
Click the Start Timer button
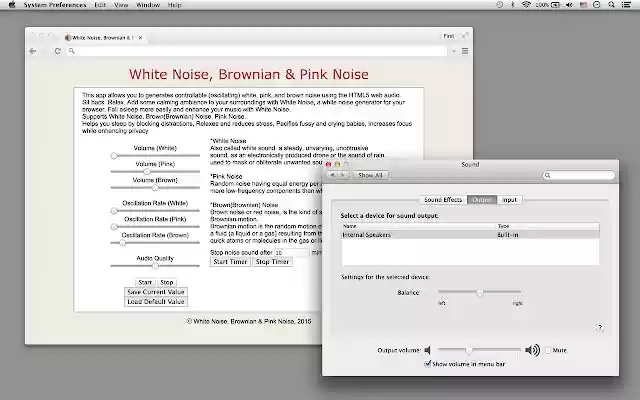pos(230,262)
